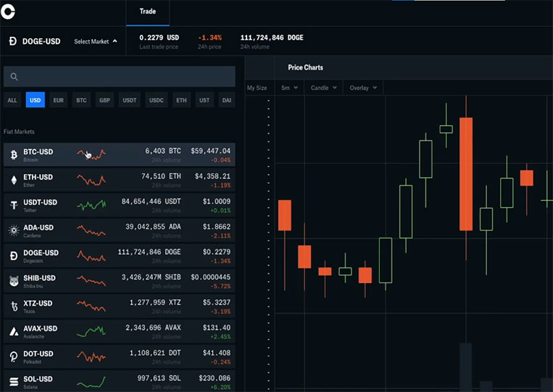553x392 pixels.
Task: Click the Tether icon in USDT-USD row
Action: 14,205
